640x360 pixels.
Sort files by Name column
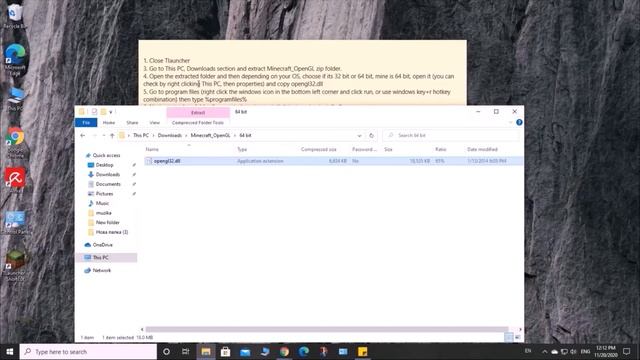click(152, 149)
